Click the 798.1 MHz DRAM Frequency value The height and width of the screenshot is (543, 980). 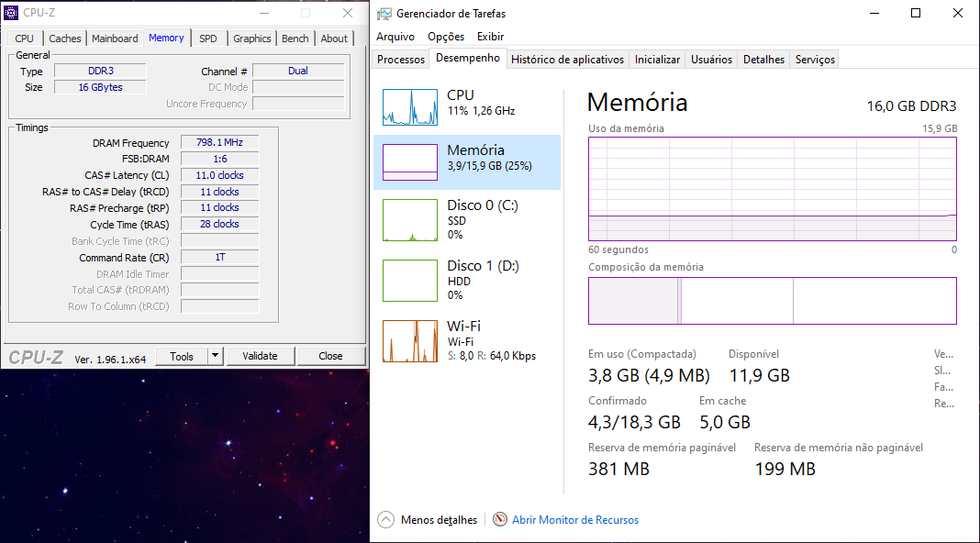(x=220, y=142)
